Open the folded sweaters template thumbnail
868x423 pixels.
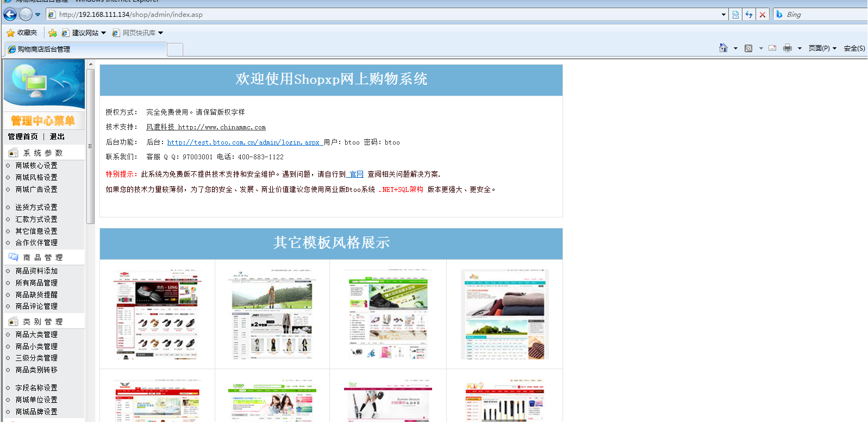(504, 314)
